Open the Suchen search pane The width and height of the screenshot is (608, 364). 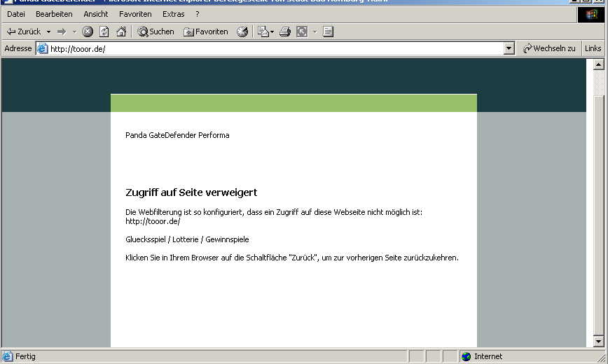(156, 31)
